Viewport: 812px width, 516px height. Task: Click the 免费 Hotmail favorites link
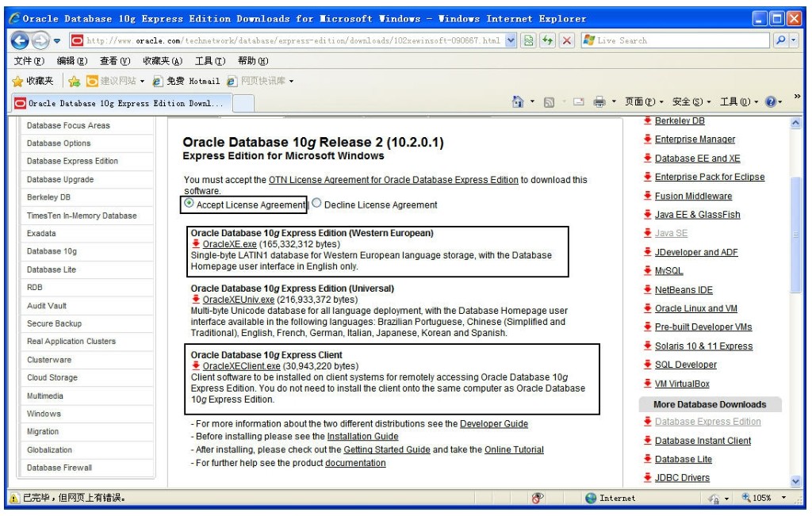pyautogui.click(x=186, y=82)
